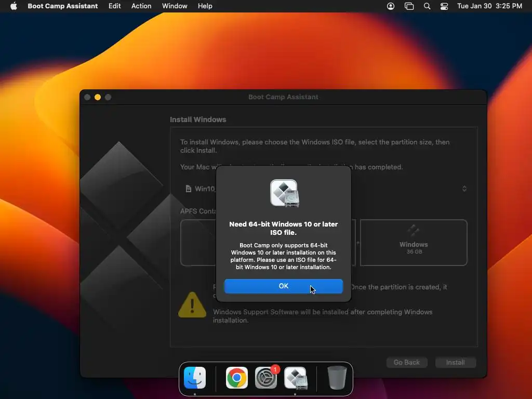
Task: Click the Go Back button
Action: [x=406, y=362]
